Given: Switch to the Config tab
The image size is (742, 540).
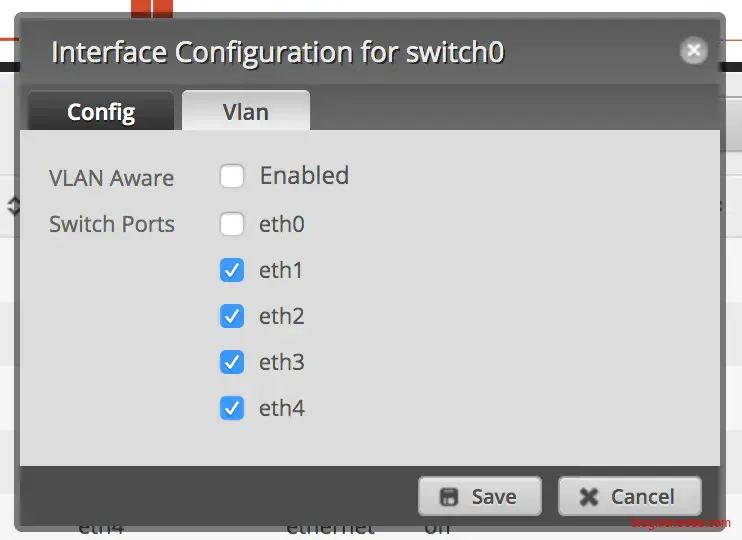Looking at the screenshot, I should coord(101,112).
